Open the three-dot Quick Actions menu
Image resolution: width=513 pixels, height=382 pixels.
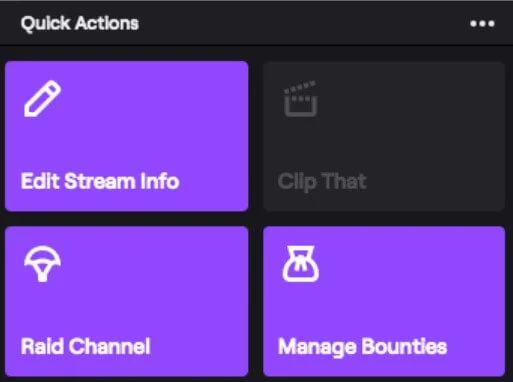(482, 23)
